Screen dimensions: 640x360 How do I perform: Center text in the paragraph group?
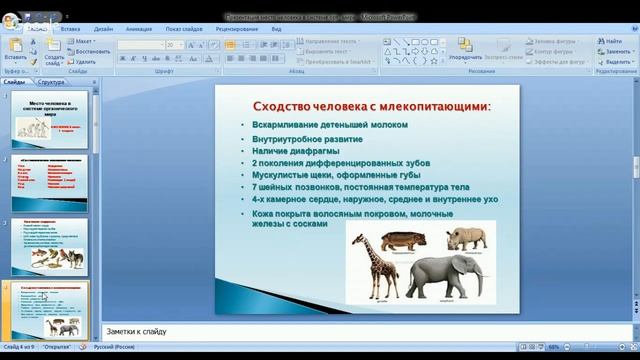coord(241,59)
